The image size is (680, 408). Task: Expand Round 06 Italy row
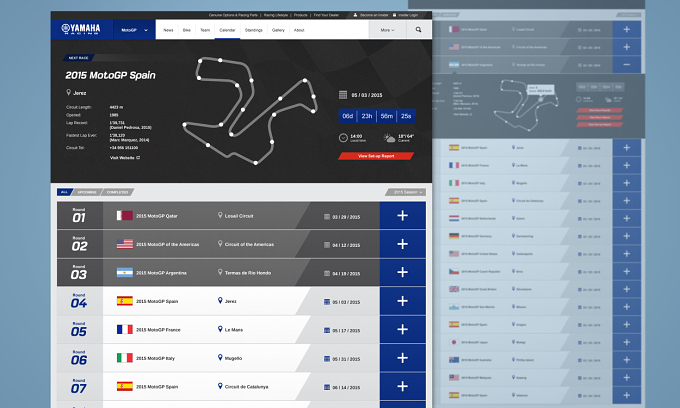pos(402,358)
